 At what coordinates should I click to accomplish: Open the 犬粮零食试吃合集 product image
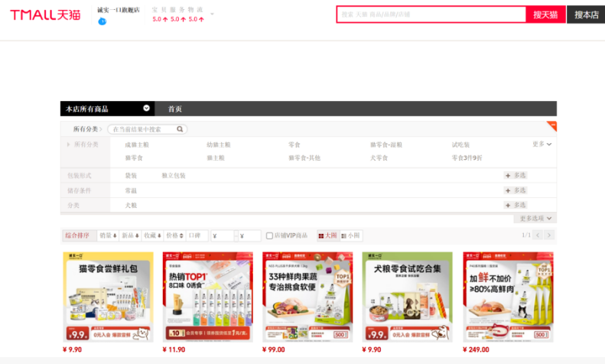[408, 297]
